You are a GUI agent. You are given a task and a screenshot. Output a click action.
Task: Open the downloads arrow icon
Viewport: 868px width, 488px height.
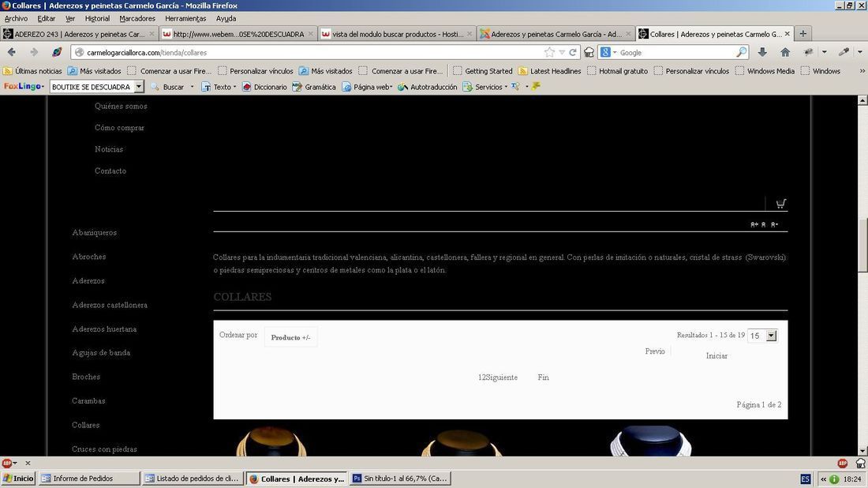click(762, 52)
